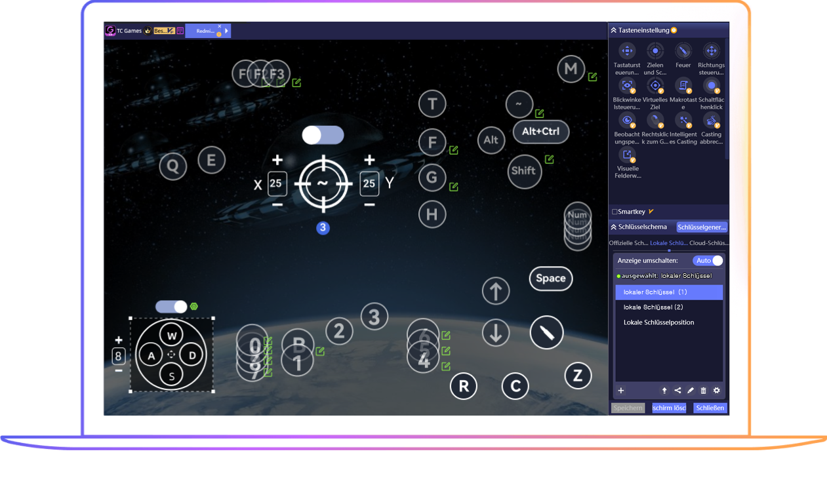Click the up arrow key circle

click(x=496, y=291)
